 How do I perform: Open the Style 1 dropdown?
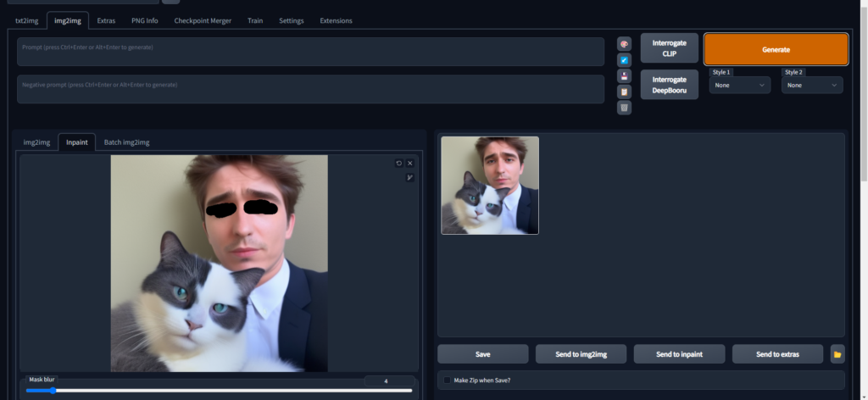point(739,86)
